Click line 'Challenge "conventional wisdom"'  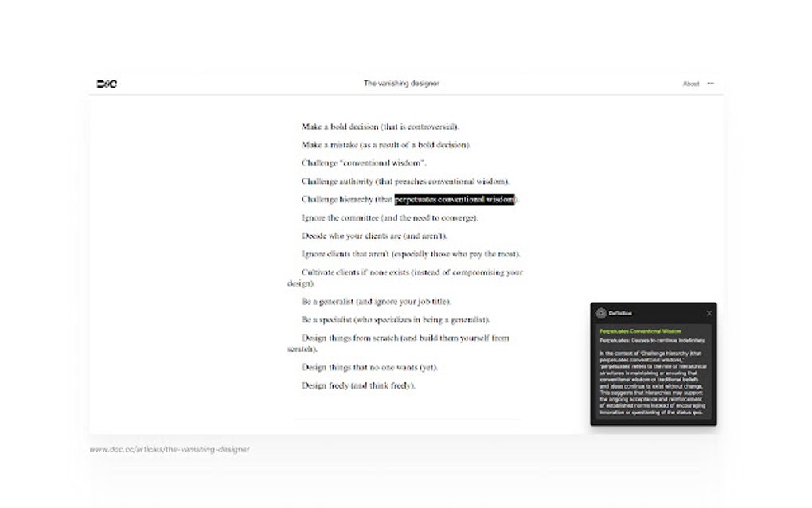click(x=364, y=163)
